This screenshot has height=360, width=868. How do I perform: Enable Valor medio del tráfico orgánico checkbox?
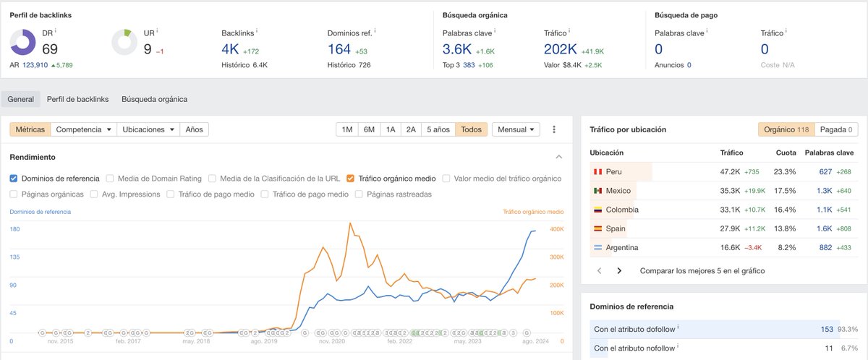pos(446,178)
